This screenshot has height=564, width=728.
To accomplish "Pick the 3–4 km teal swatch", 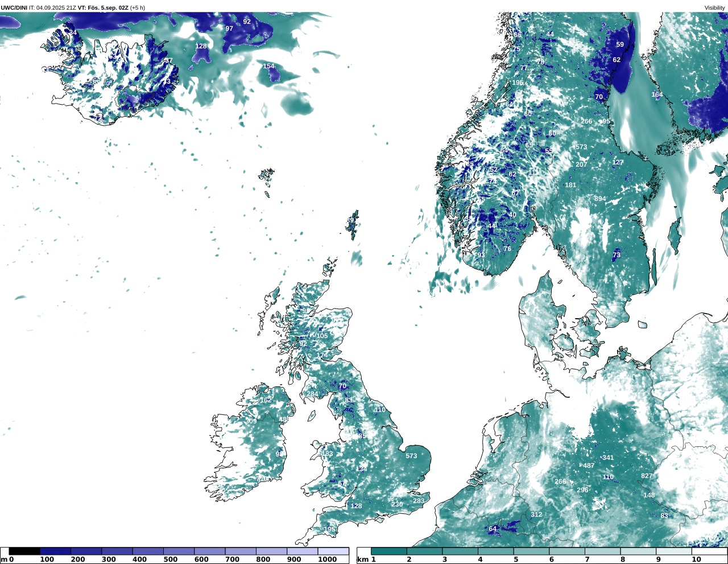I will click(x=460, y=551).
